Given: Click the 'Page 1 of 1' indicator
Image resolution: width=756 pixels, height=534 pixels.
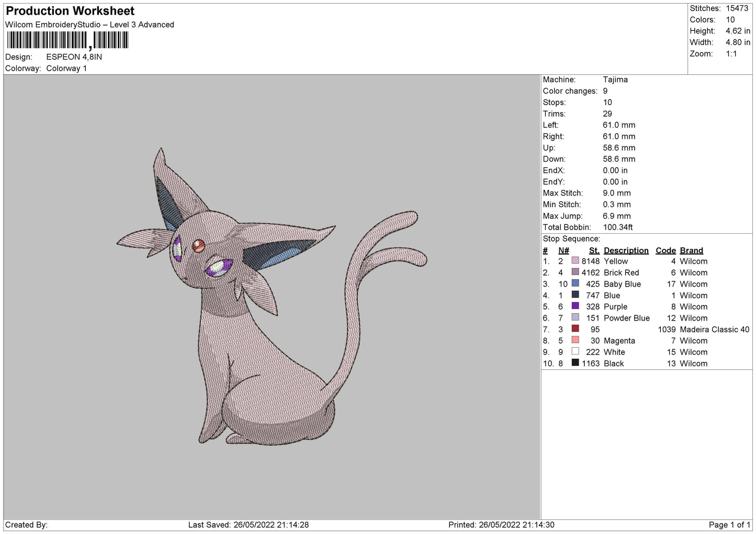Looking at the screenshot, I should [x=729, y=525].
